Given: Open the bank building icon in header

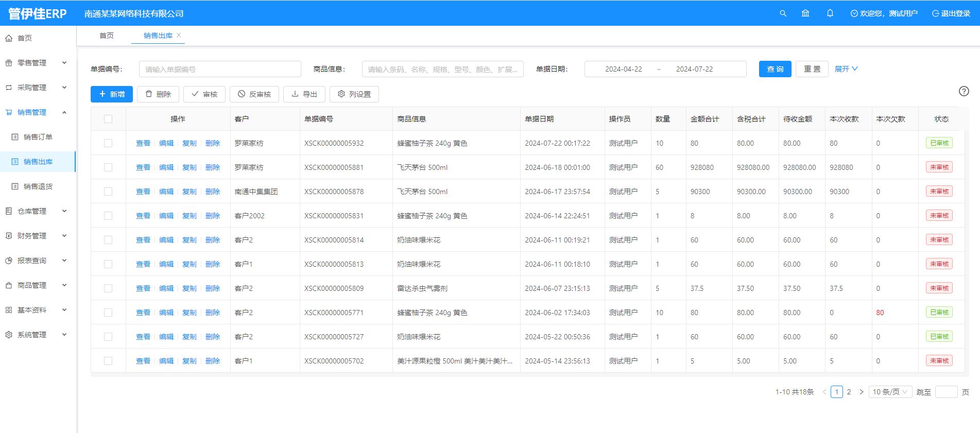Looking at the screenshot, I should (x=805, y=13).
